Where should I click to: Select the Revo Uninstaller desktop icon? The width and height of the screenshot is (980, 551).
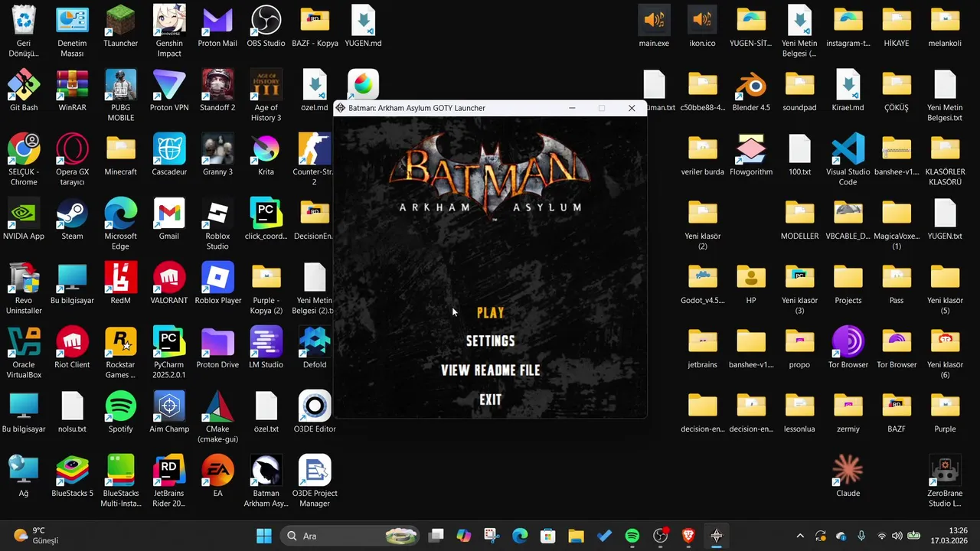tap(24, 288)
